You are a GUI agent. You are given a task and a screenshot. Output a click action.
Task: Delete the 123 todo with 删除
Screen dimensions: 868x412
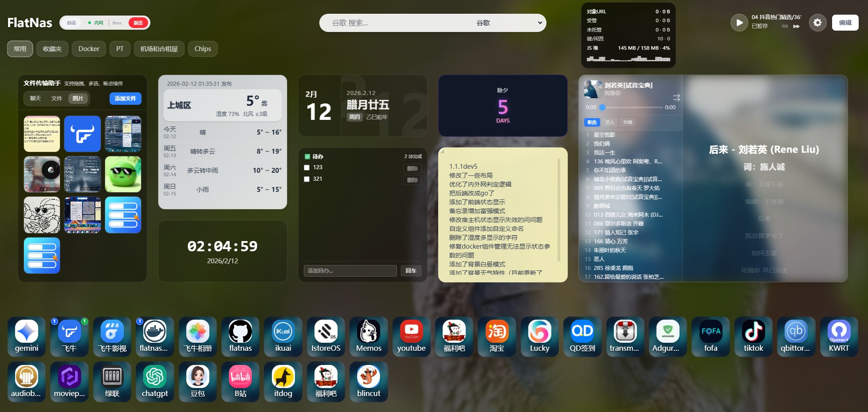412,169
